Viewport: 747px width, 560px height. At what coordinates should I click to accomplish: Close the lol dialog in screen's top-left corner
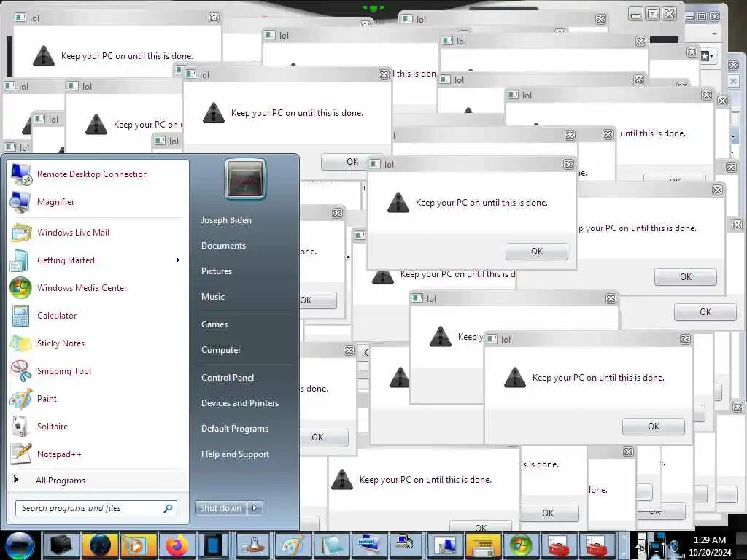click(x=214, y=18)
